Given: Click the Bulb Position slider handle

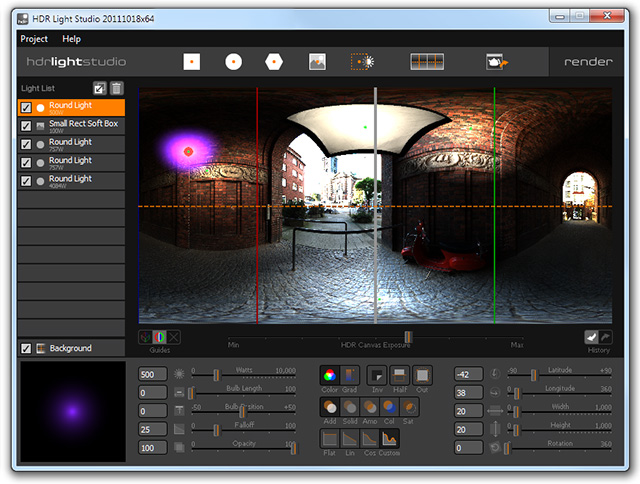Looking at the screenshot, I should click(242, 411).
